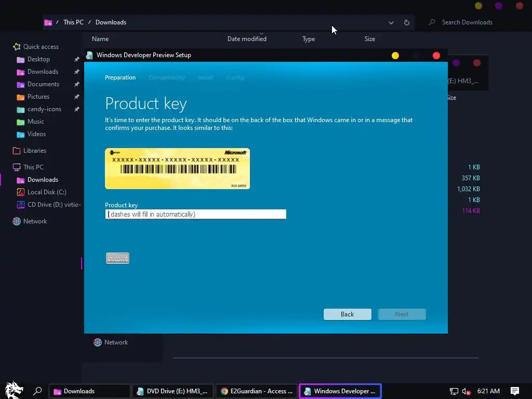Go Back in the setup wizard
This screenshot has width=532, height=399.
[x=347, y=314]
